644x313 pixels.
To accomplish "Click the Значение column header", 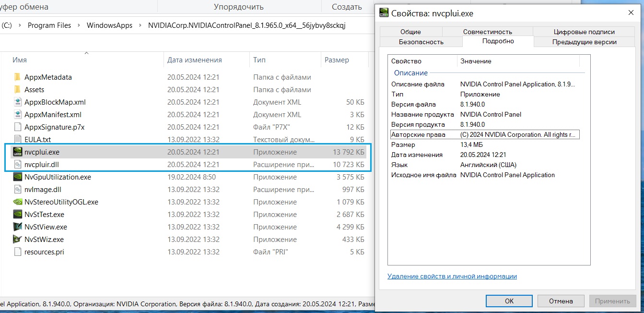I will point(518,61).
